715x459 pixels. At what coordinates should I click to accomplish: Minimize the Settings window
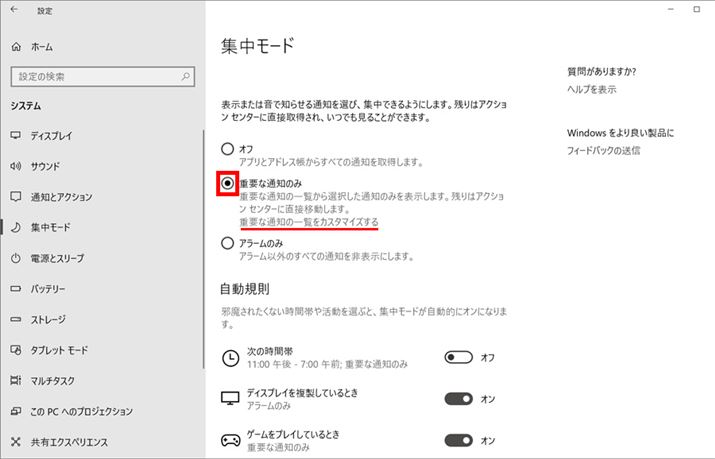[670, 9]
